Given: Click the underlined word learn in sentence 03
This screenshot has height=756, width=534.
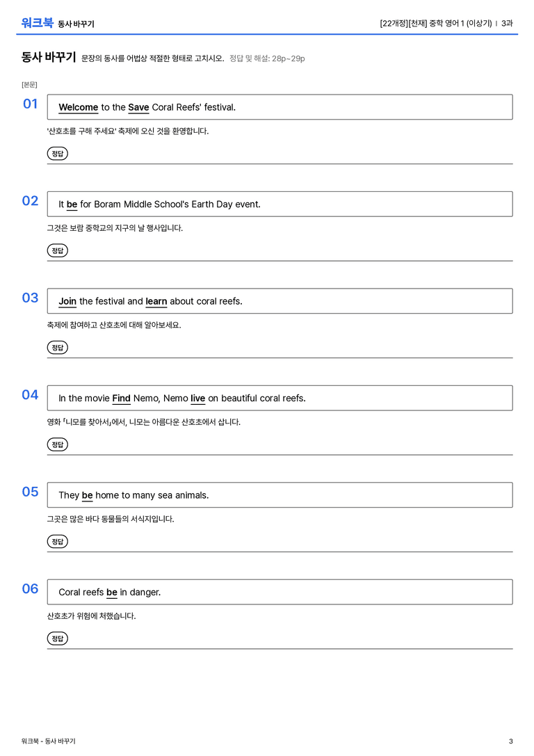Looking at the screenshot, I should [x=156, y=301].
